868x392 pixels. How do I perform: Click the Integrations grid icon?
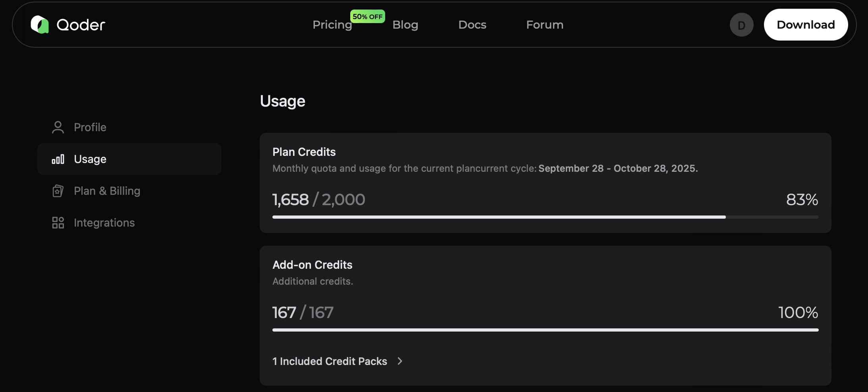(58, 223)
